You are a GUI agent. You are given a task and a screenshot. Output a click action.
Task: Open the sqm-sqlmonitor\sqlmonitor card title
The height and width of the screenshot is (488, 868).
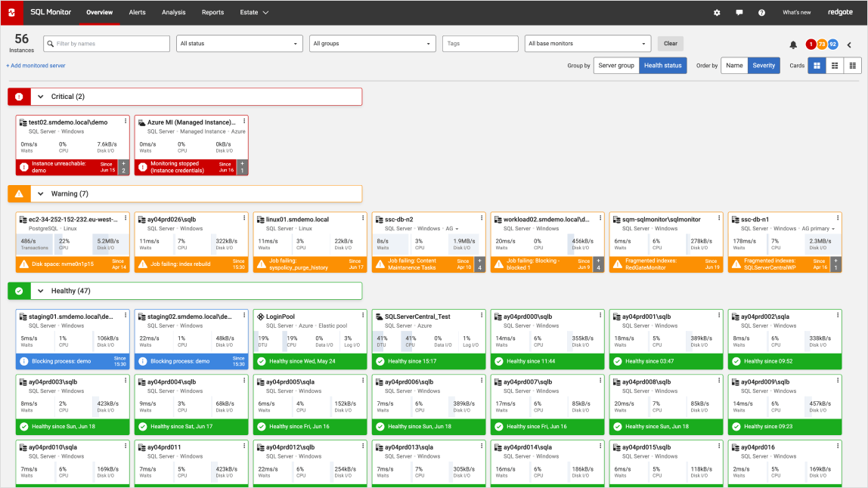(661, 220)
